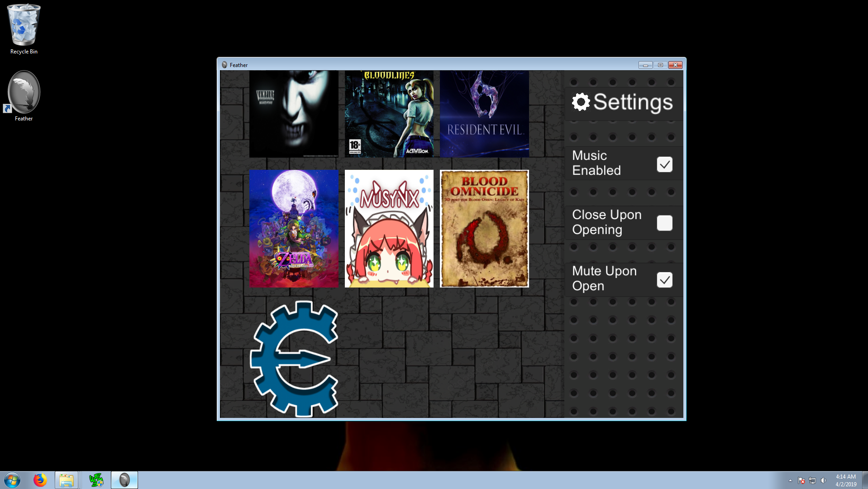Launch the Cheat Engine gear icon
Screen dimensions: 868x489
[294, 358]
